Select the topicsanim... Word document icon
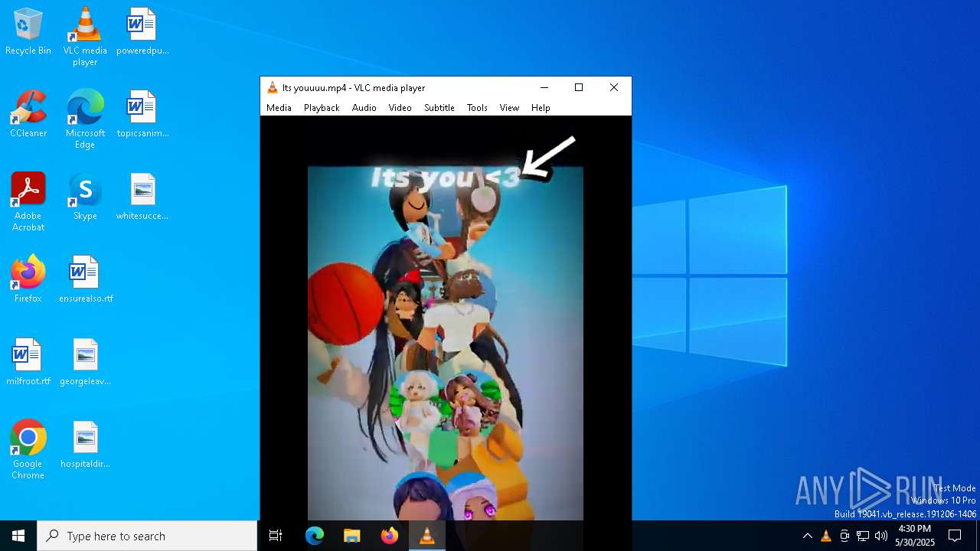 (x=142, y=115)
